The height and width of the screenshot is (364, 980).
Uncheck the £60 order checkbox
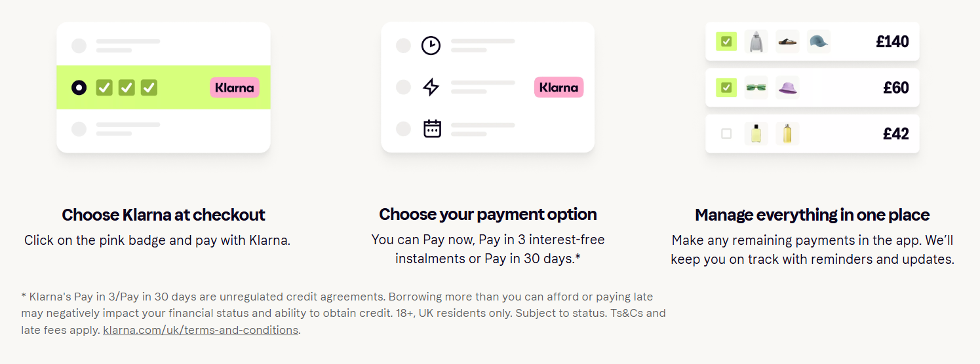[x=726, y=87]
